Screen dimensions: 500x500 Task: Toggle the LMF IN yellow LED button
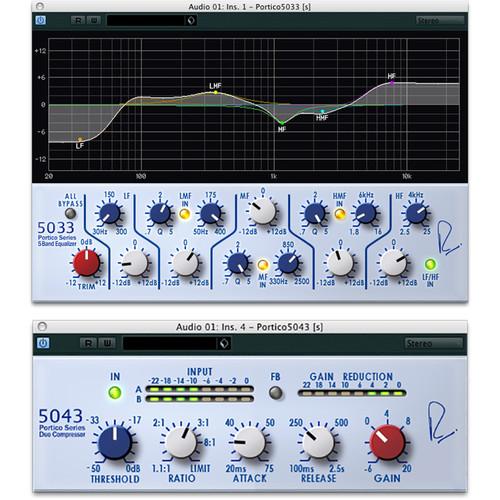click(185, 214)
